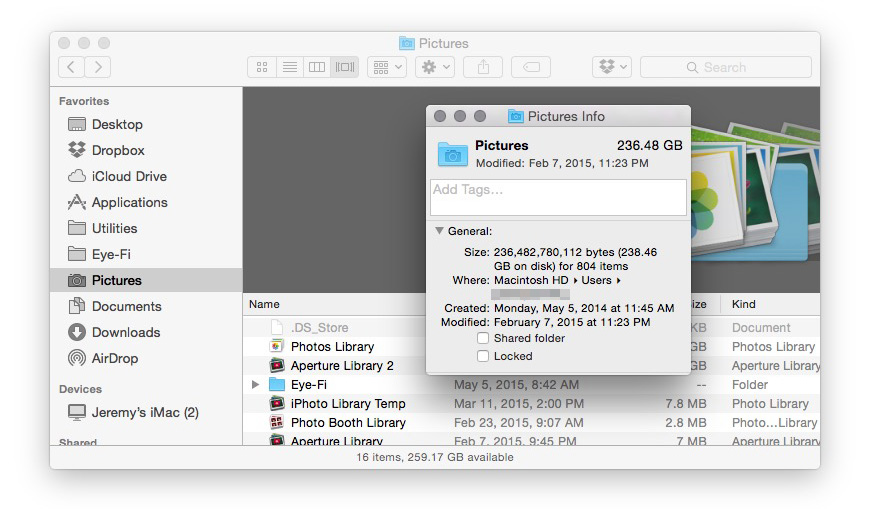
Task: Open the Action gear menu
Action: [435, 67]
